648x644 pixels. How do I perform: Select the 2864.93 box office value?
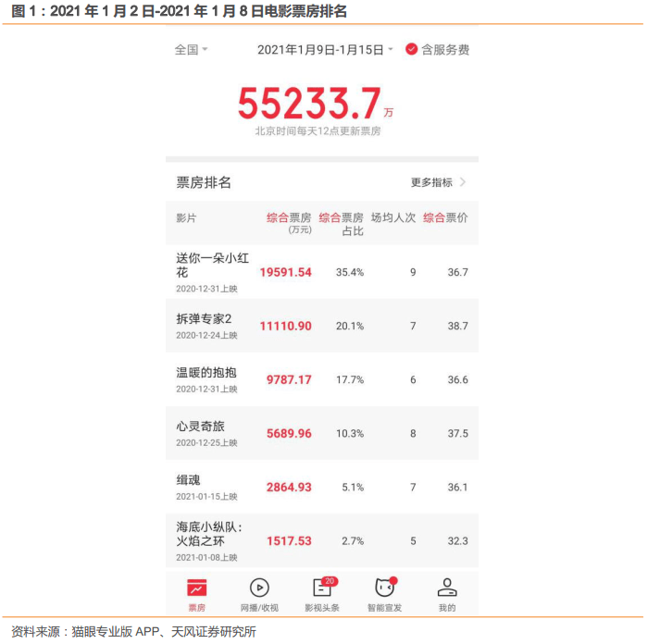coord(289,487)
